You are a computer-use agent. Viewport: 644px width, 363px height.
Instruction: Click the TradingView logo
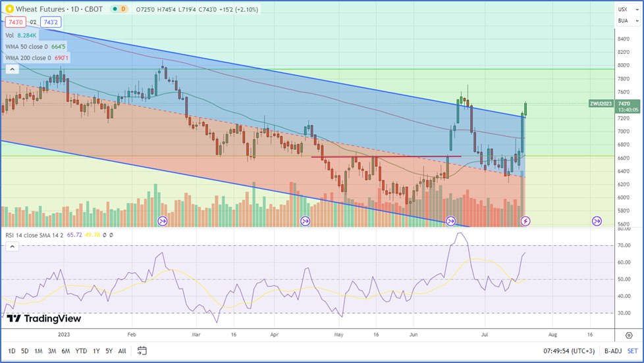tap(44, 318)
